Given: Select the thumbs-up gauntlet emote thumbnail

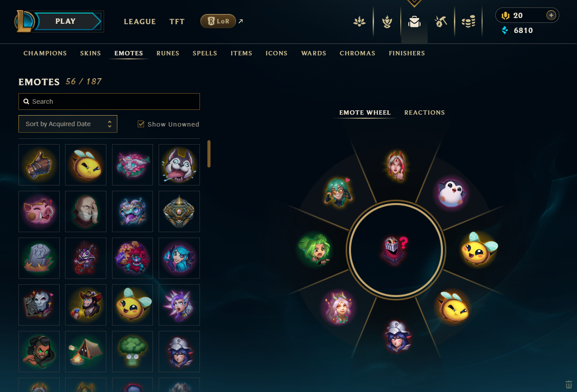Looking at the screenshot, I should tap(39, 165).
